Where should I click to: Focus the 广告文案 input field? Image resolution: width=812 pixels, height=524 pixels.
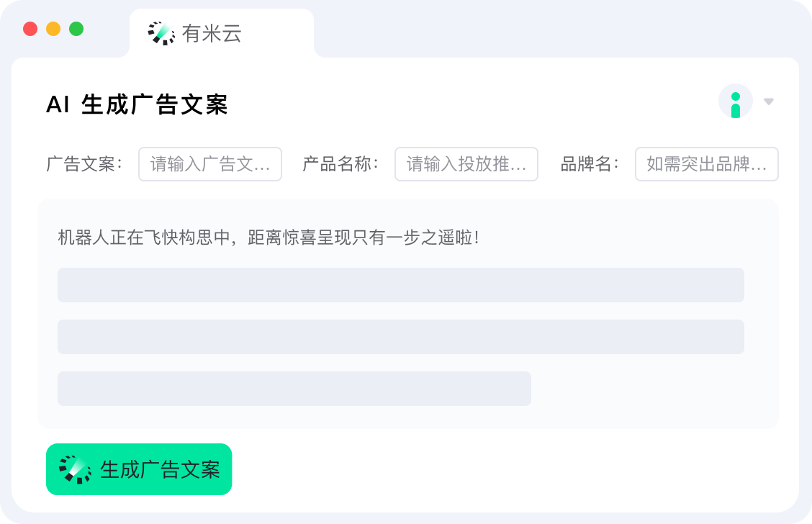click(x=210, y=164)
